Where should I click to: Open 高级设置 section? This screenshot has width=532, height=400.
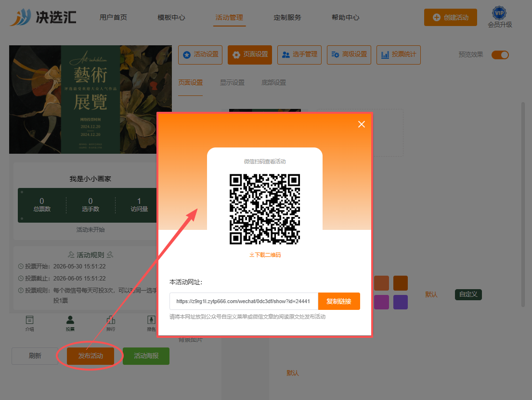pyautogui.click(x=349, y=54)
